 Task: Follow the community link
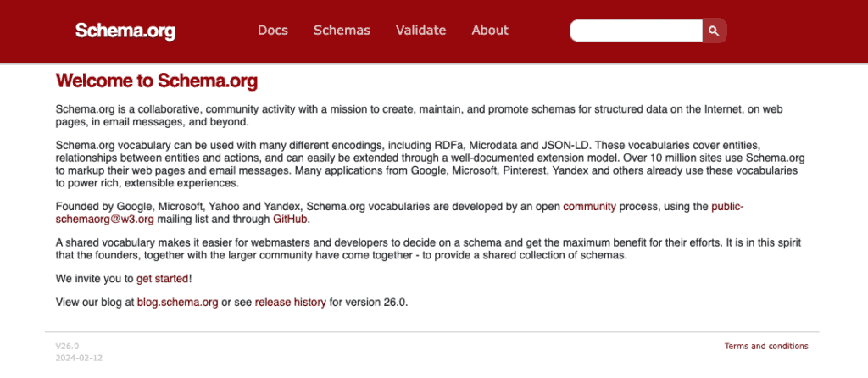pyautogui.click(x=590, y=207)
